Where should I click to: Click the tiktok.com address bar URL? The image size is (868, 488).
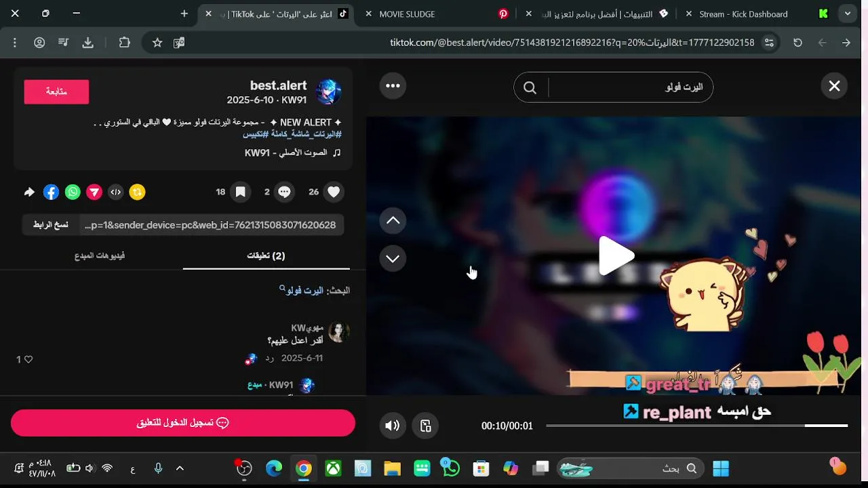572,43
